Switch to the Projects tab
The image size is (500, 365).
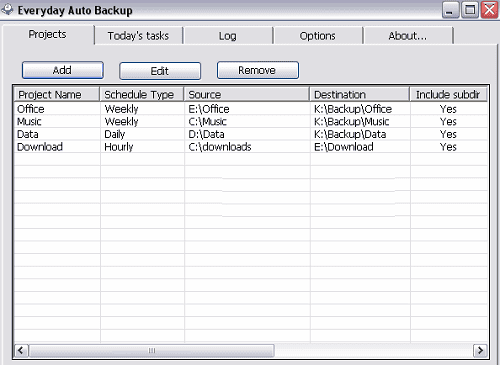tap(48, 34)
